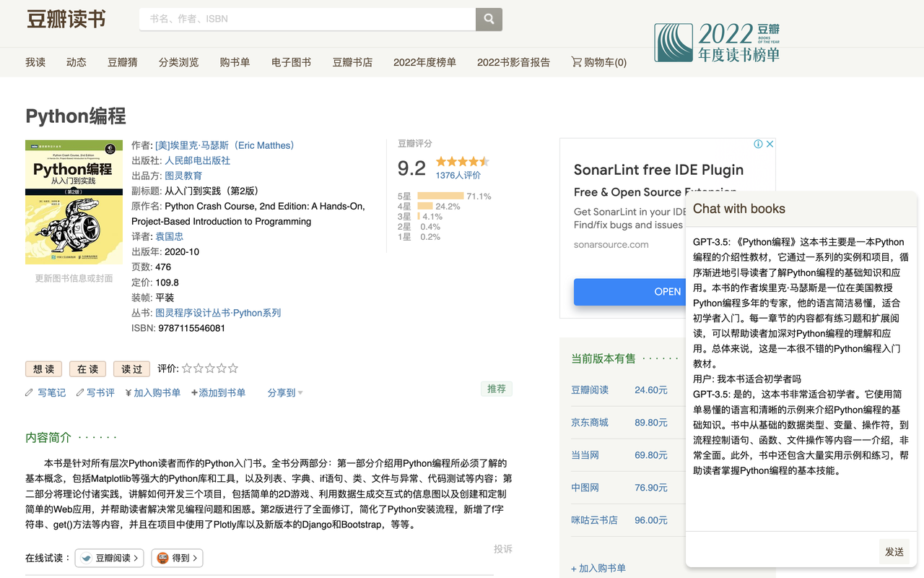Viewport: 924px width, 578px height.
Task: Click the 4星 rating bar
Action: coord(425,206)
